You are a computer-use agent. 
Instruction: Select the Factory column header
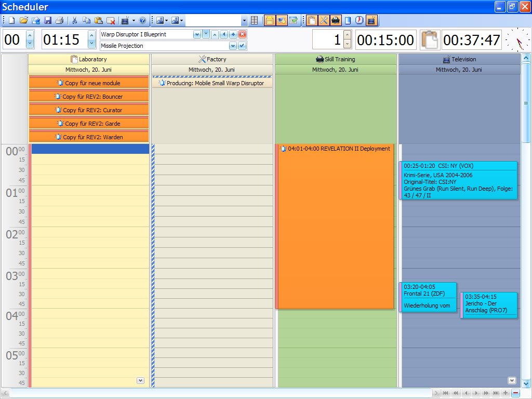(x=212, y=59)
